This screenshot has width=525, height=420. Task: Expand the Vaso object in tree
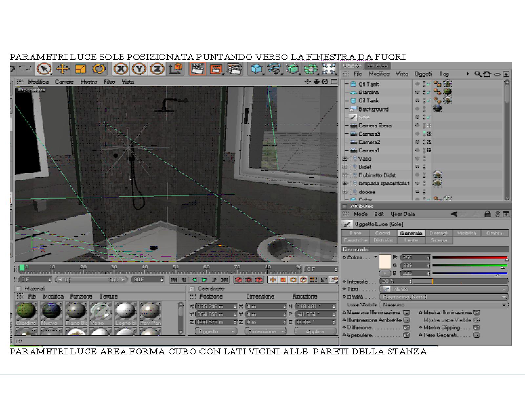[x=345, y=159]
